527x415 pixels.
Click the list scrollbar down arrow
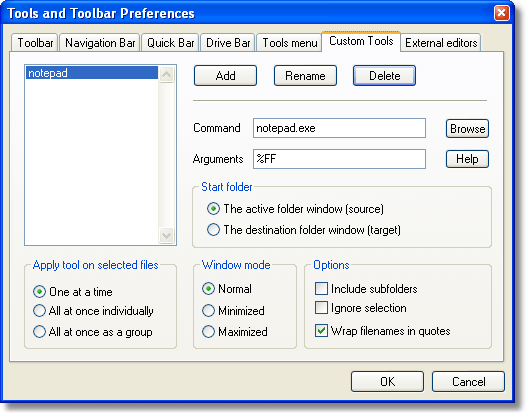[167, 235]
